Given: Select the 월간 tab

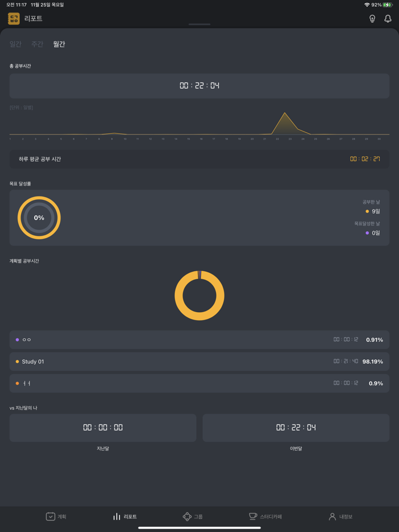Looking at the screenshot, I should pyautogui.click(x=59, y=44).
